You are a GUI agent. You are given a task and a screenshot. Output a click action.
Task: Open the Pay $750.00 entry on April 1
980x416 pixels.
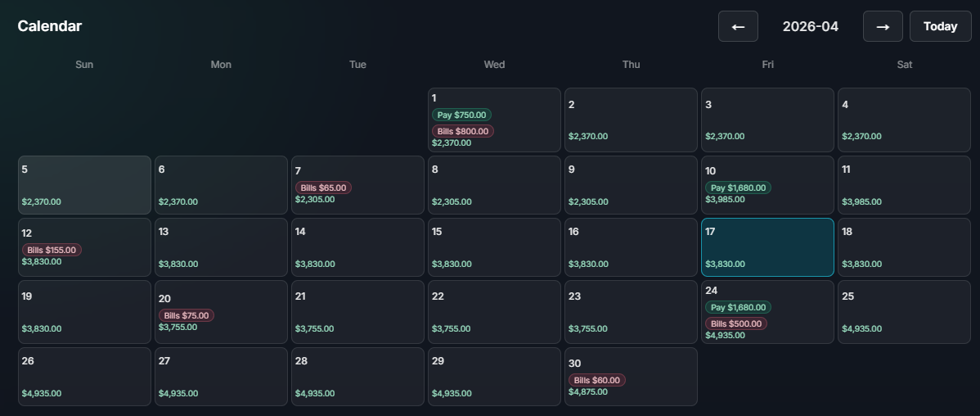point(461,115)
